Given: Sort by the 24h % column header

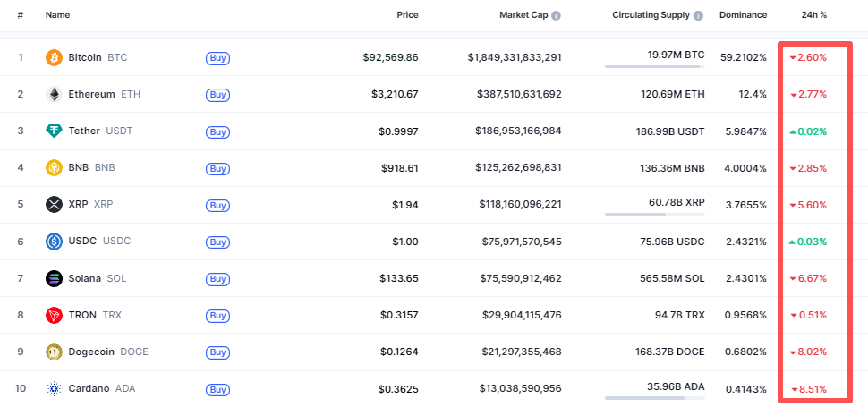Looking at the screenshot, I should [814, 15].
